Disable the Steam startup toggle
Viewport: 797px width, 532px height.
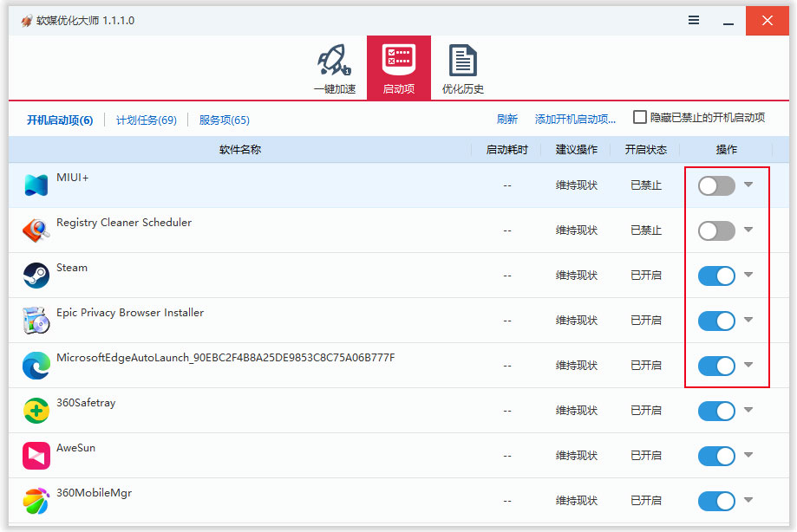click(x=716, y=276)
